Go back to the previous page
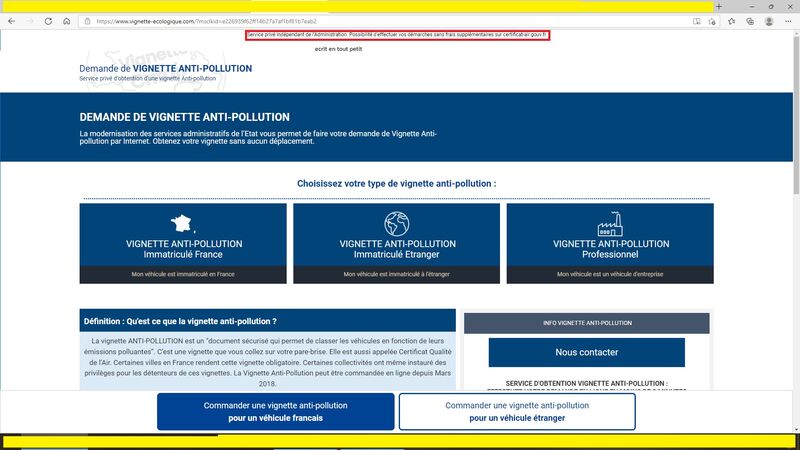Screen dimensions: 800x450 tap(12, 21)
